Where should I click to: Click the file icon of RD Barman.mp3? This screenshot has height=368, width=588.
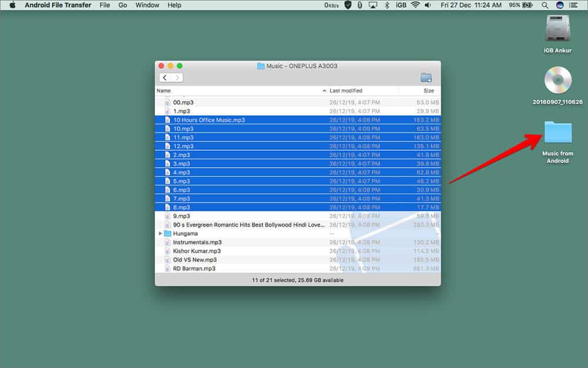[168, 268]
